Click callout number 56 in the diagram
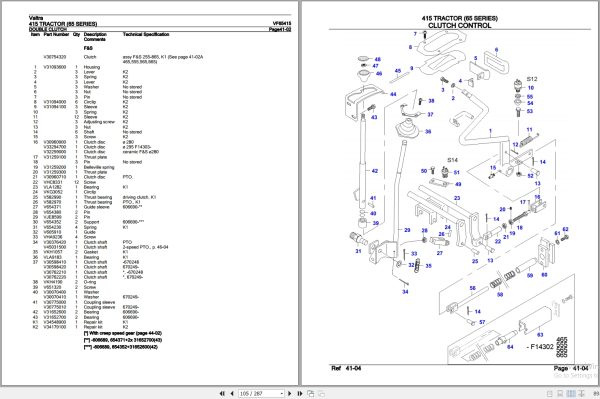This screenshot has height=399, width=600. (x=473, y=288)
